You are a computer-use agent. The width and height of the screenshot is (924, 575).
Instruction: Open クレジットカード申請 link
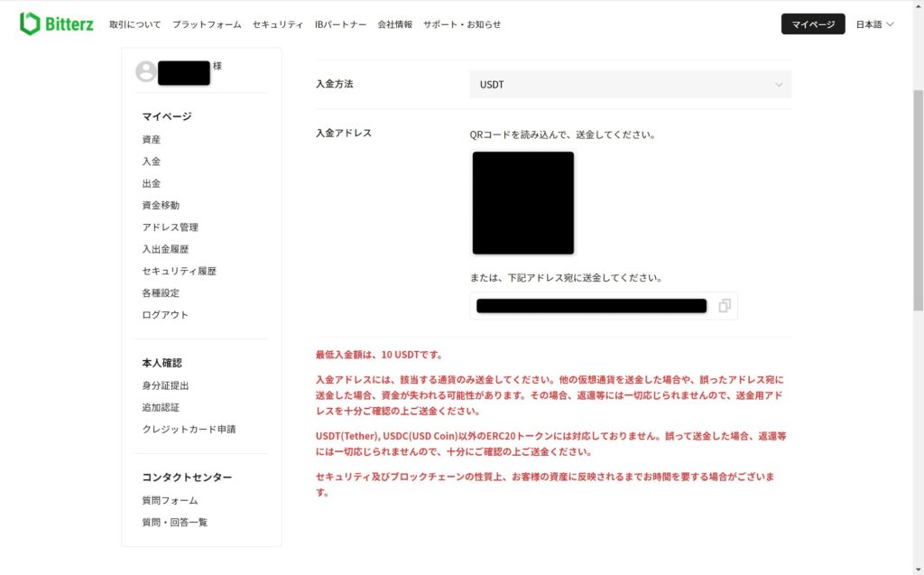[x=189, y=430]
